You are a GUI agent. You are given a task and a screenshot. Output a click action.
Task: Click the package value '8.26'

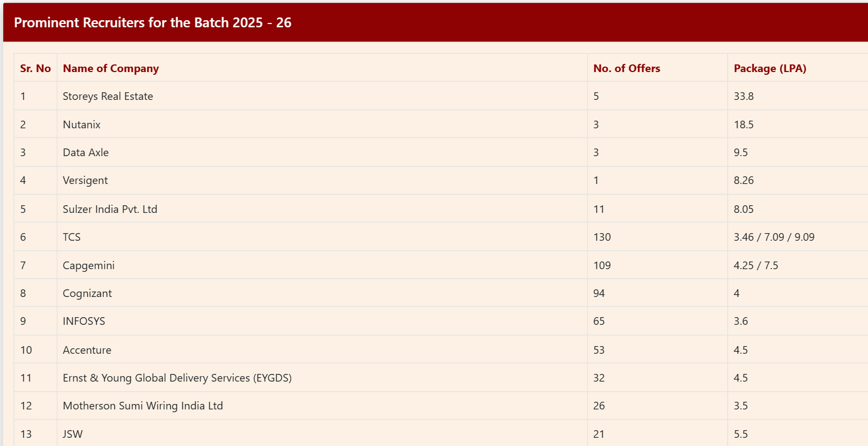744,180
